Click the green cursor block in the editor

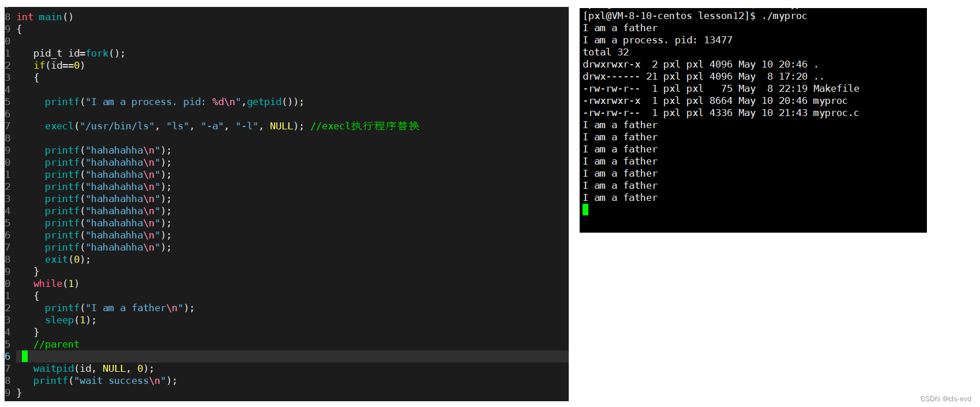25,357
